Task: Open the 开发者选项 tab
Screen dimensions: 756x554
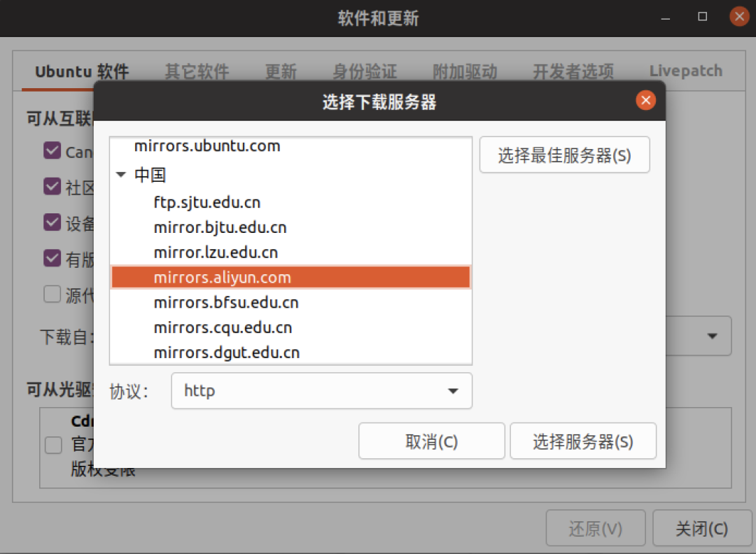Action: [x=573, y=72]
